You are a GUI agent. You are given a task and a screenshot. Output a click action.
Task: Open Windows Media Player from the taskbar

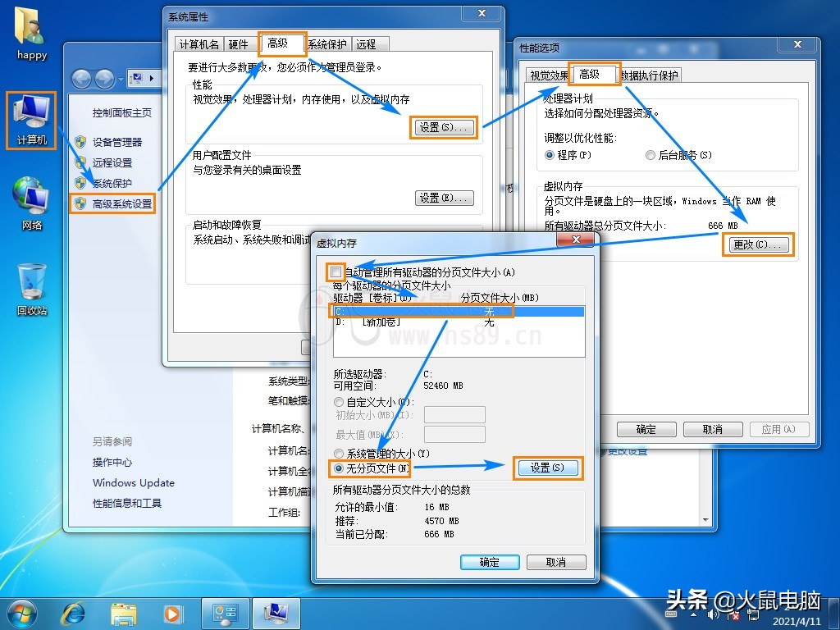[172, 613]
